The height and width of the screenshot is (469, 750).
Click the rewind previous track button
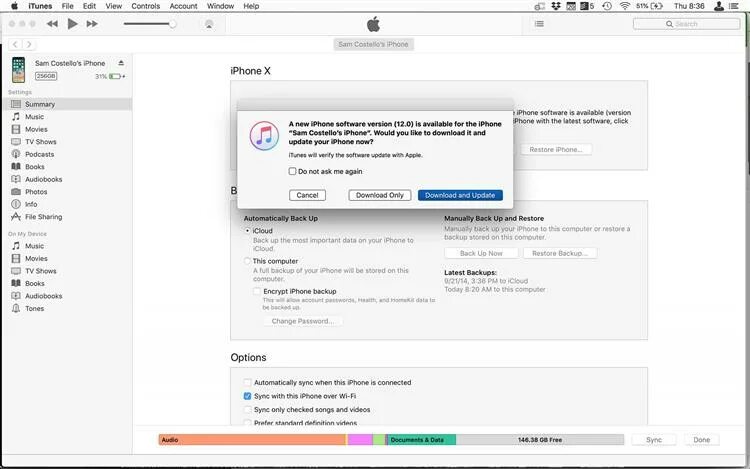pos(52,24)
